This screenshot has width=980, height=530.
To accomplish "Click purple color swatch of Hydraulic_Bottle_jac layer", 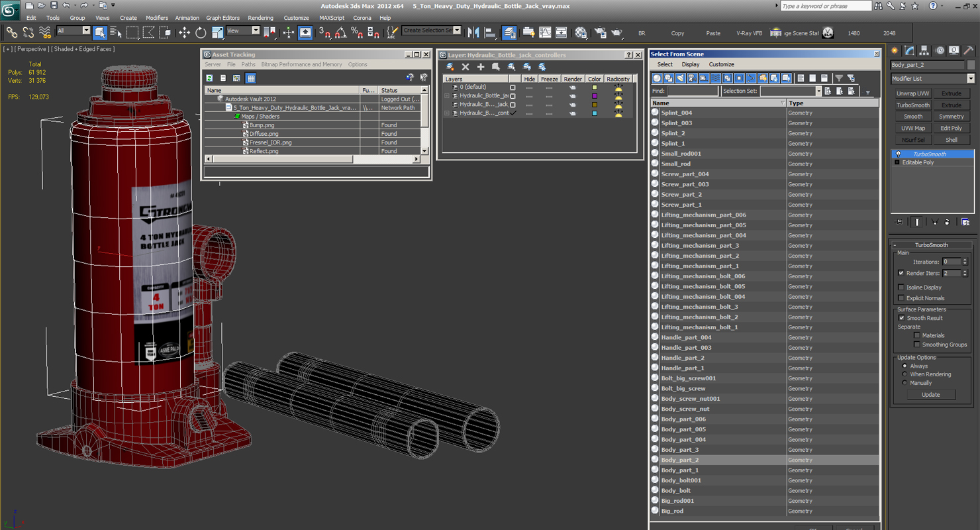I will 595,95.
